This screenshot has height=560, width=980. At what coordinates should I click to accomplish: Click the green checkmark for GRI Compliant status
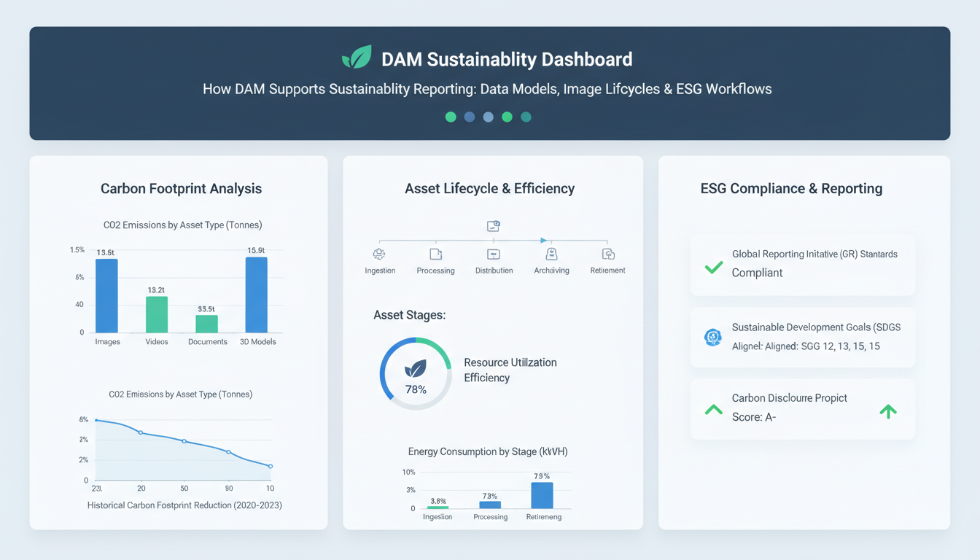tap(712, 268)
